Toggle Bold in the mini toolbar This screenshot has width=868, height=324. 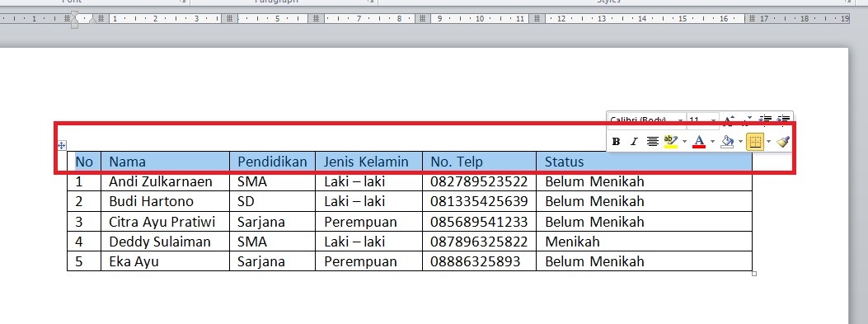(616, 142)
